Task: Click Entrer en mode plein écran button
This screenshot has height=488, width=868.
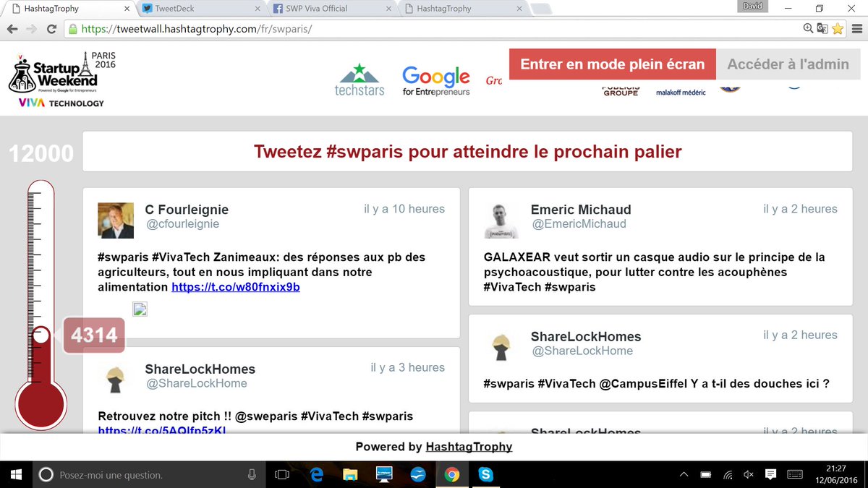Action: (612, 64)
